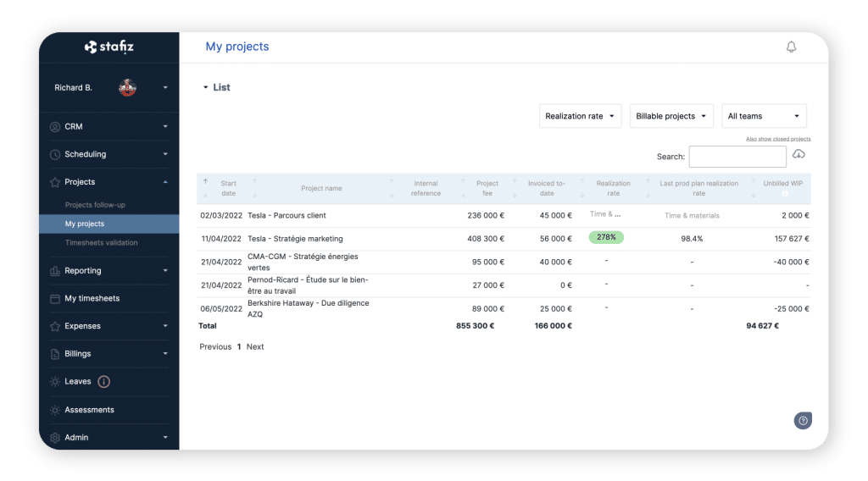Select page 1 in pagination
This screenshot has height=481, width=868.
pos(239,346)
